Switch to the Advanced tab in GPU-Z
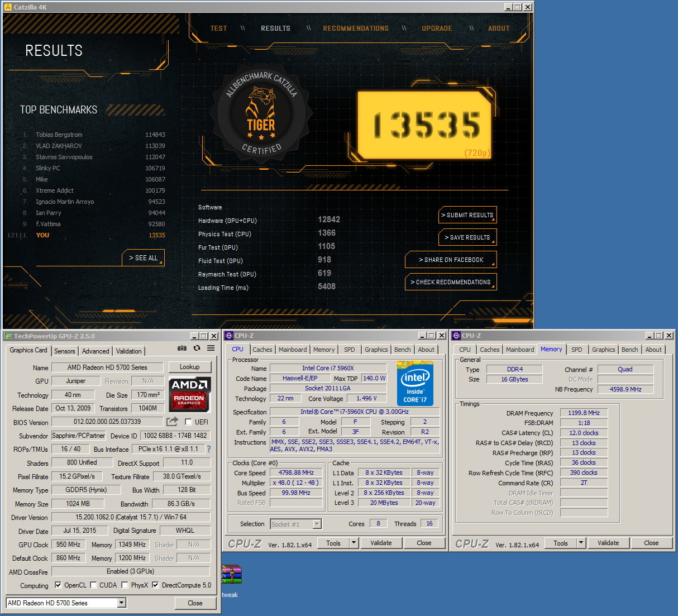Viewport: 678px width, 616px height. pyautogui.click(x=96, y=351)
